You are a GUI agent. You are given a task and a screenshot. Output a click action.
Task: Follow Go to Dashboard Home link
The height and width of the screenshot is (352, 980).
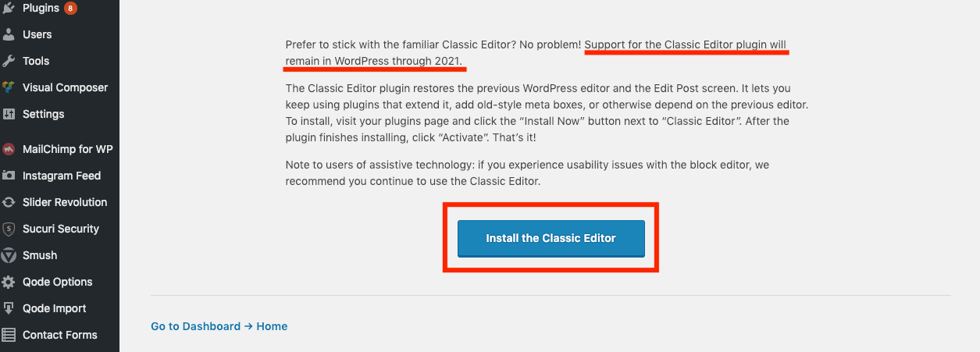(219, 326)
